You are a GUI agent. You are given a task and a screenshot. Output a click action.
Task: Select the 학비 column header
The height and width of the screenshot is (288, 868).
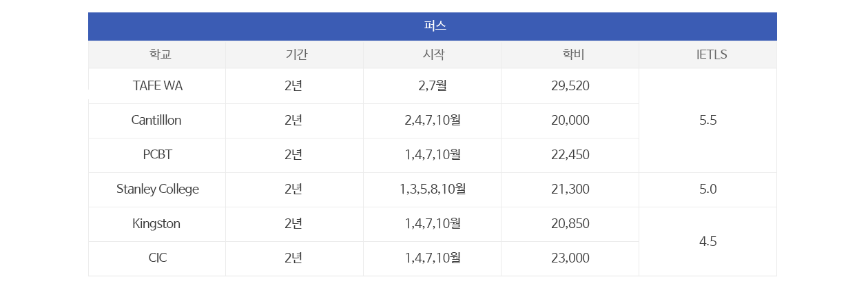[570, 55]
